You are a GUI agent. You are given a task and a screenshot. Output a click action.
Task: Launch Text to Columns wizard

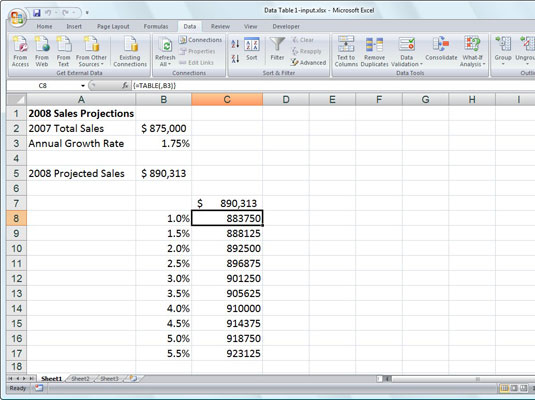click(x=346, y=52)
